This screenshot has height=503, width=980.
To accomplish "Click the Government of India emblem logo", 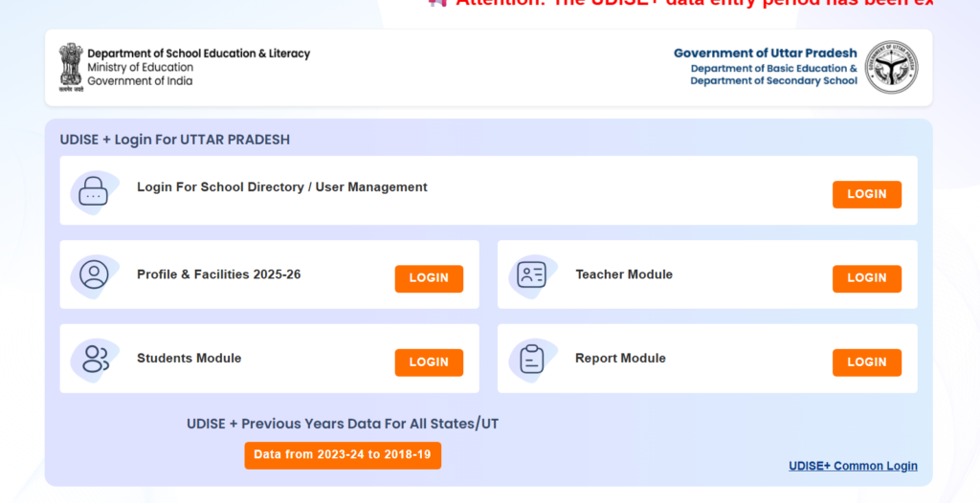I will pos(71,68).
